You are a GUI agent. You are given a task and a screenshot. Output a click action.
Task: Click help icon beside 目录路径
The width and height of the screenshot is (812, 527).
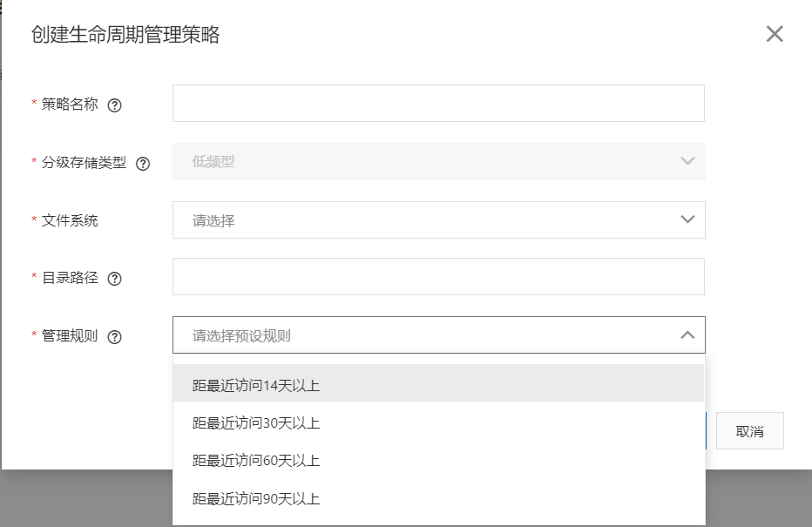click(114, 279)
